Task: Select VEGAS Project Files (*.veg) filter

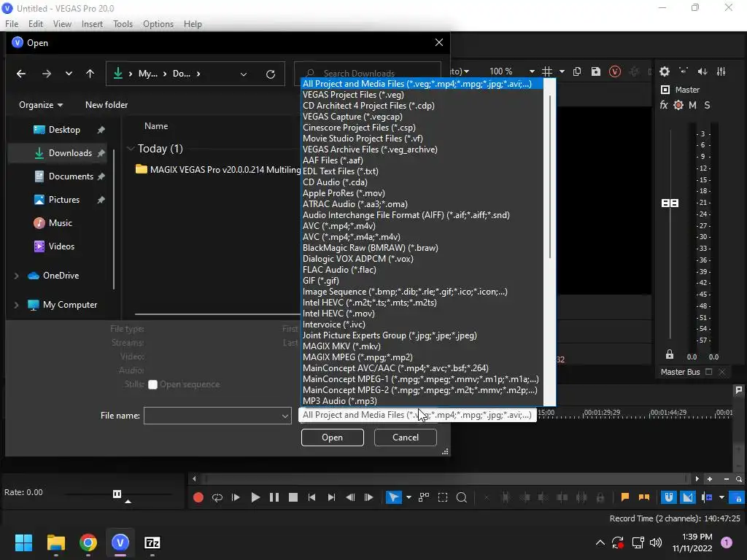Action: pos(422,95)
